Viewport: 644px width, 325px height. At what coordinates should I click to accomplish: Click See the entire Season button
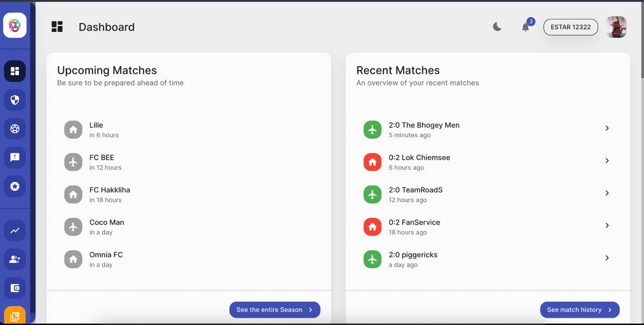click(x=275, y=310)
